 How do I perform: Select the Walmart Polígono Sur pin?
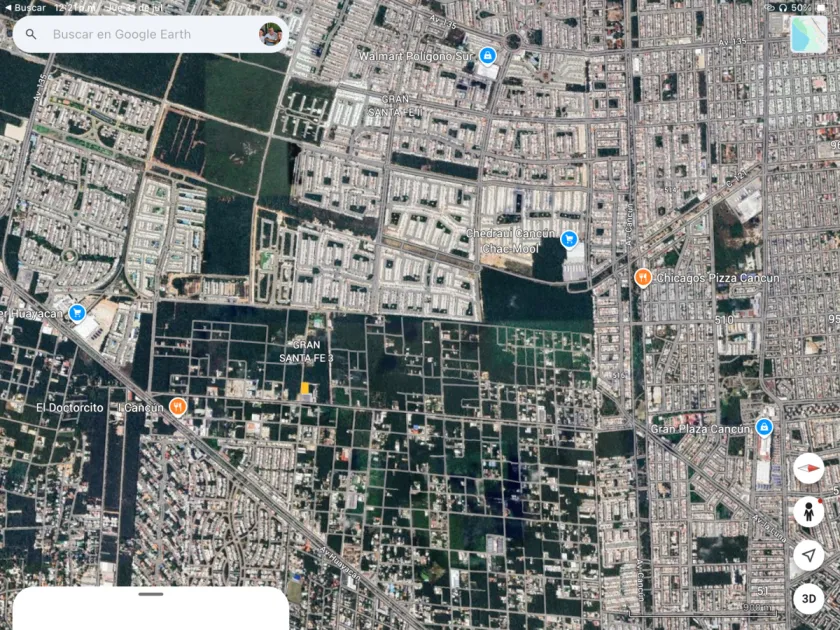tap(487, 55)
